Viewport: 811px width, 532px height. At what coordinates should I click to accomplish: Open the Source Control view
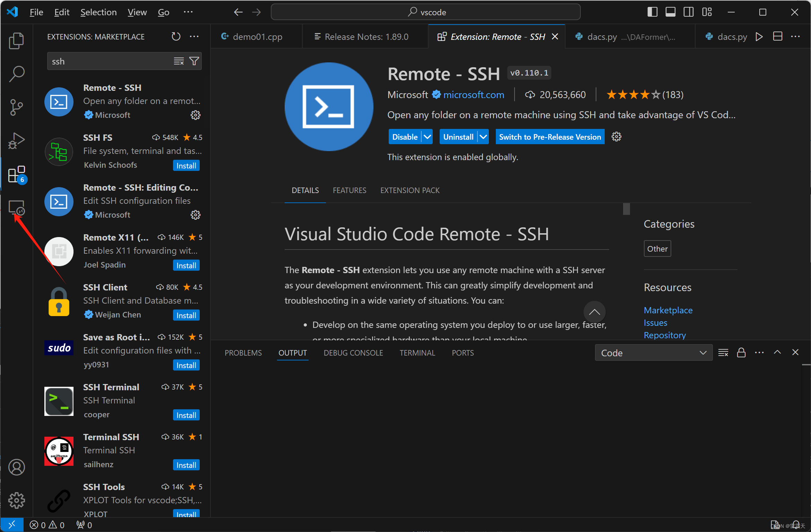coord(16,107)
